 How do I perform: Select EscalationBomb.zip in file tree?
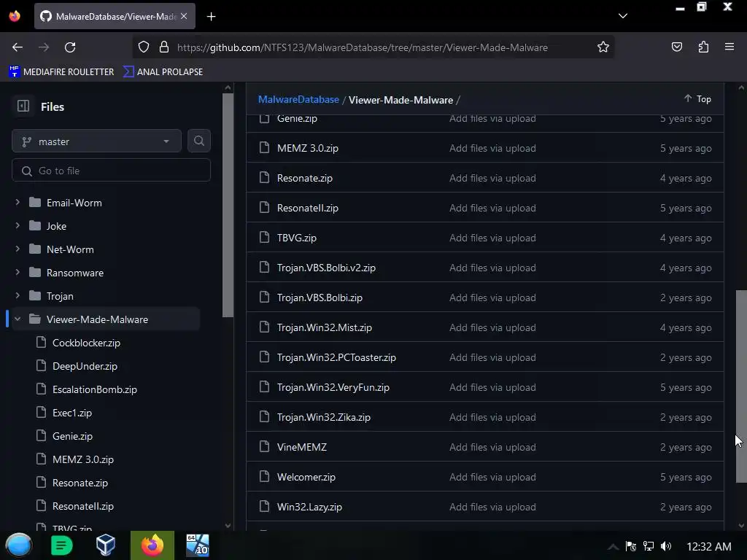pyautogui.click(x=95, y=389)
